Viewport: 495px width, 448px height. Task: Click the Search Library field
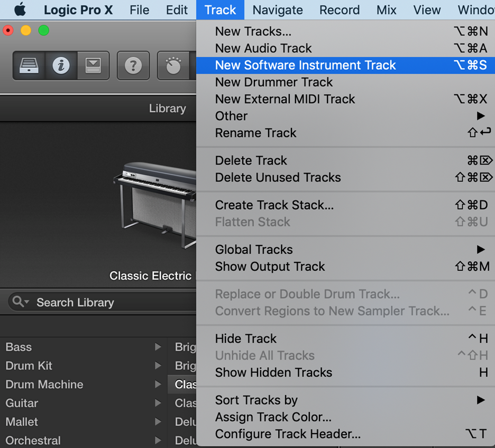(102, 302)
